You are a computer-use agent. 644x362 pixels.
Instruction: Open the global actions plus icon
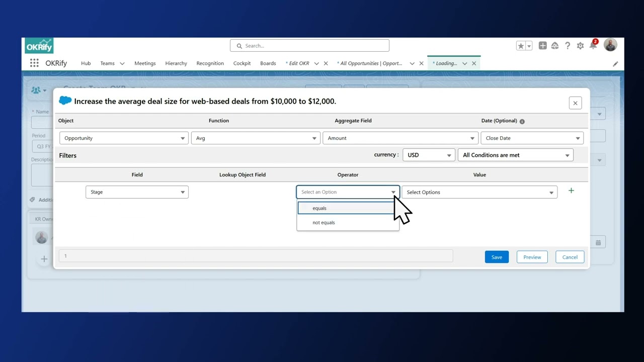coord(542,46)
